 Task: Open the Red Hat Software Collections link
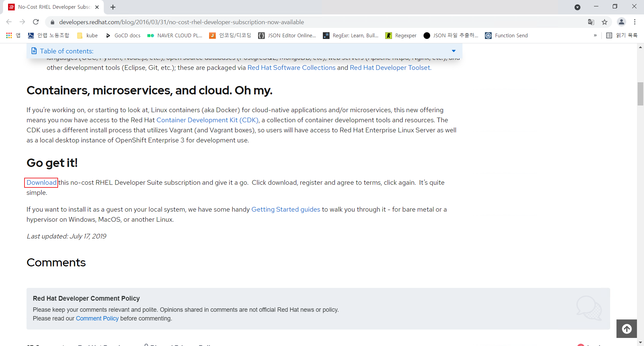coord(291,68)
